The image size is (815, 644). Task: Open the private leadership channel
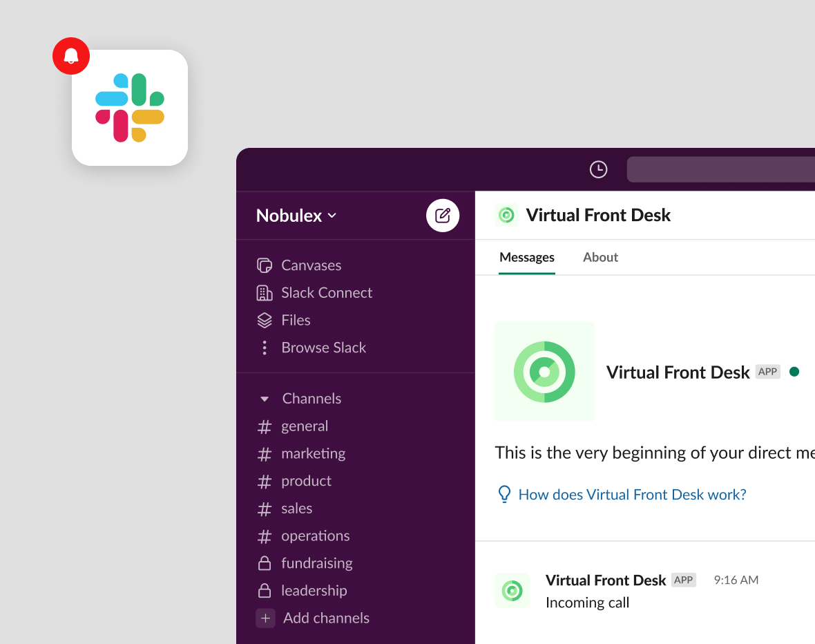coord(302,591)
